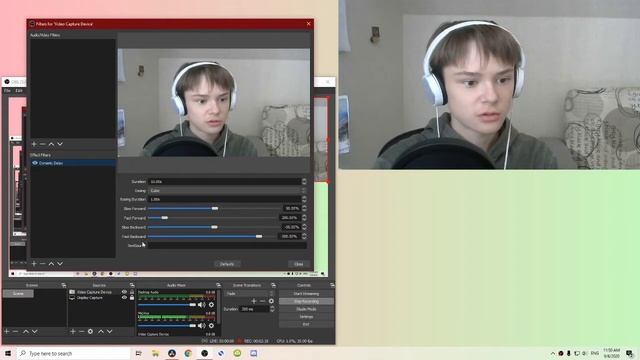This screenshot has width=640, height=360.
Task: Open the Edit menu in OBS
Action: [19, 90]
